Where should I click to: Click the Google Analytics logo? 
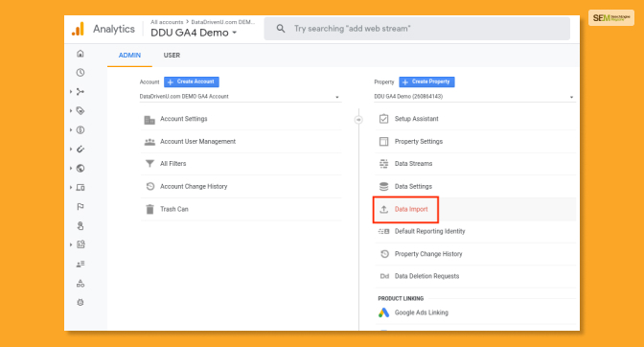(x=78, y=29)
